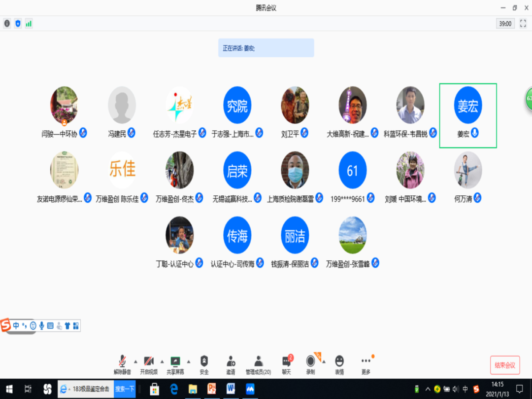Click muted mic icon beside 冯建民

pyautogui.click(x=132, y=133)
